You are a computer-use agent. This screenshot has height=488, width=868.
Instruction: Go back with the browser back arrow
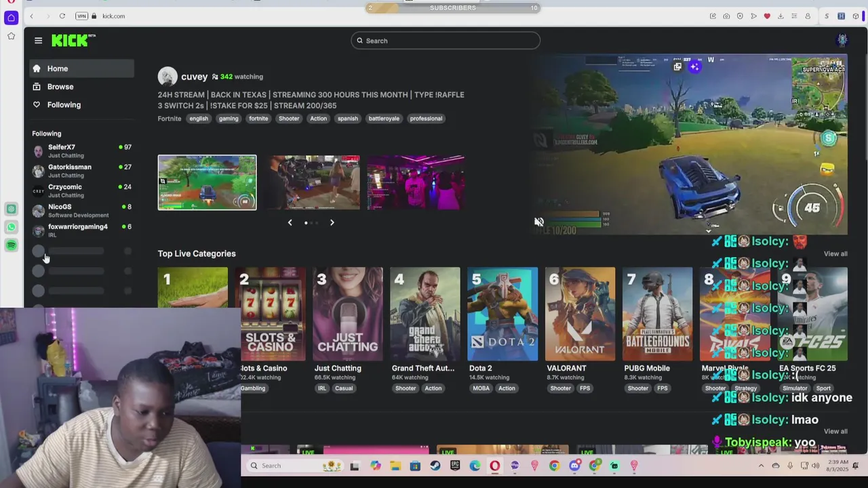pyautogui.click(x=31, y=16)
